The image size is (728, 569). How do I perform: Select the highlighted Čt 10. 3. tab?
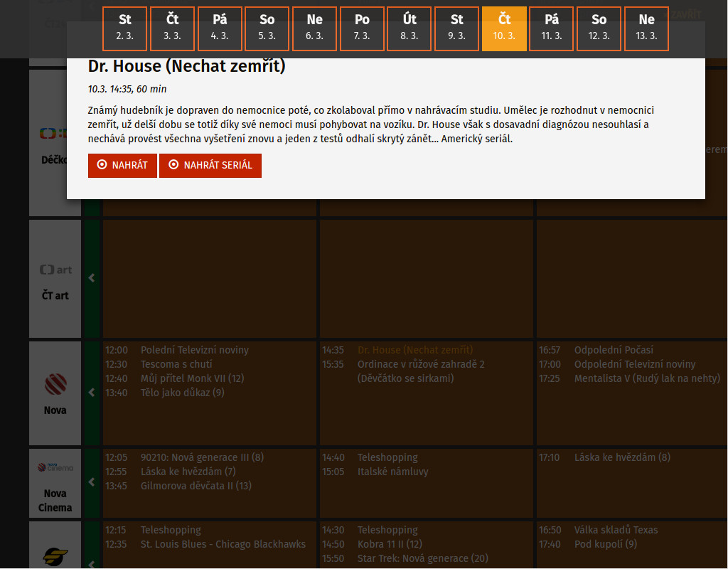coord(504,28)
